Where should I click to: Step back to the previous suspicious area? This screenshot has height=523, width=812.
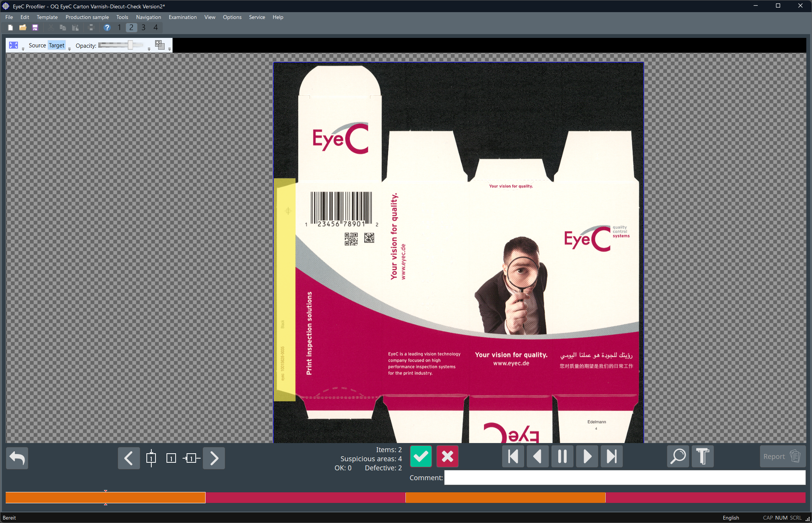click(x=538, y=456)
